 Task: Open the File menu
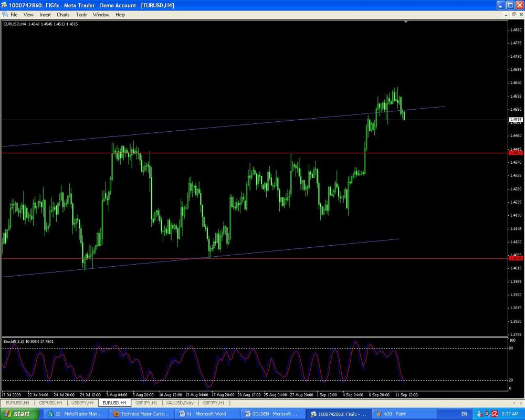coord(14,15)
